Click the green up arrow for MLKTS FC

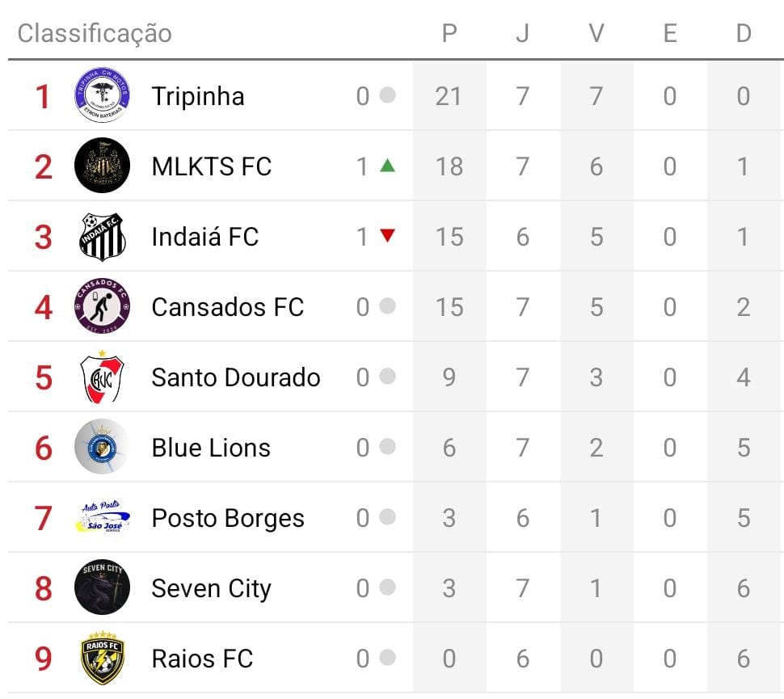tap(388, 166)
